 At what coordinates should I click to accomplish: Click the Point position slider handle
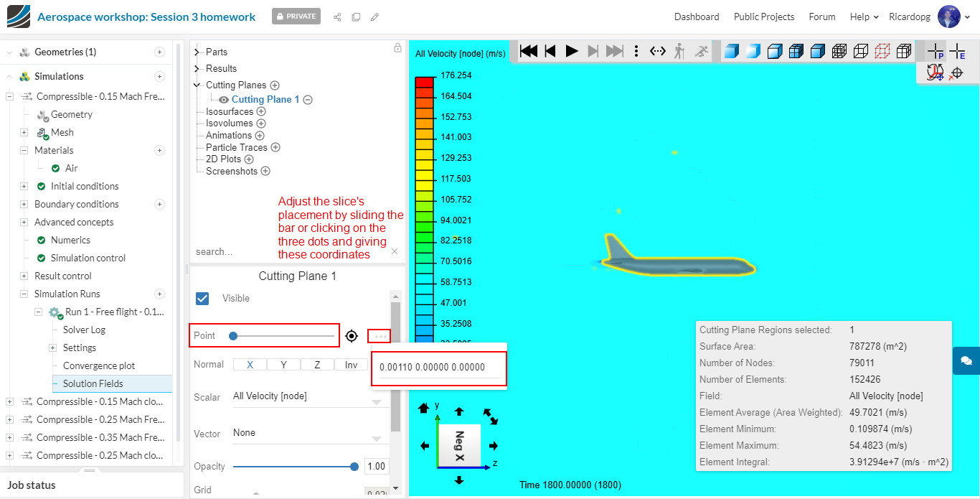click(233, 335)
